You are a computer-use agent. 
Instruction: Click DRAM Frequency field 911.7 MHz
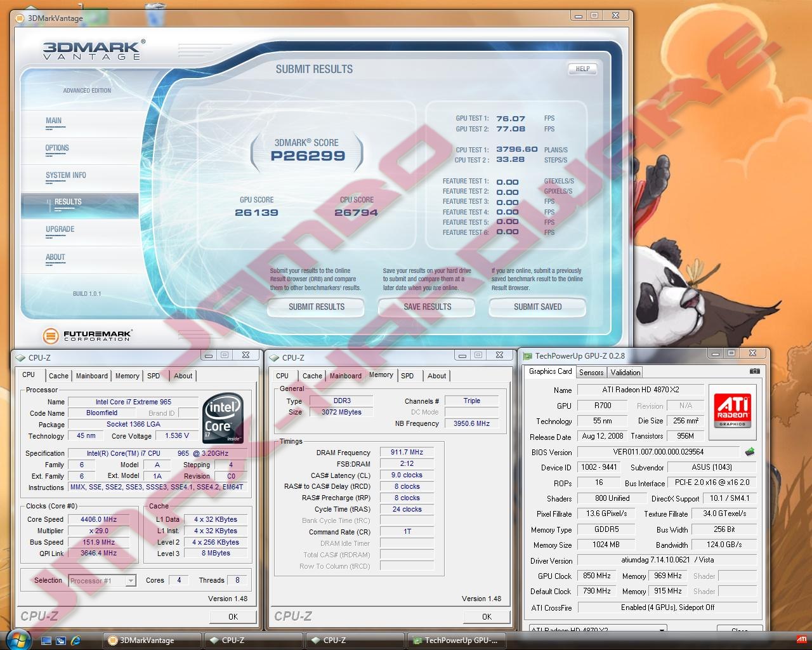click(x=407, y=453)
